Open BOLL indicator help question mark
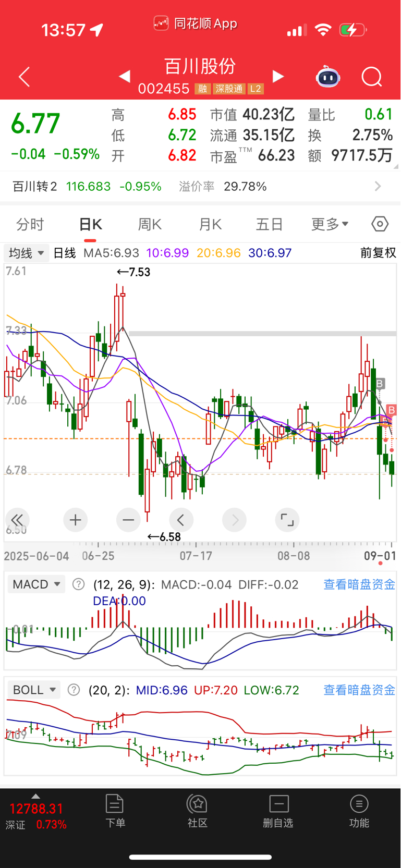Image resolution: width=401 pixels, height=868 pixels. 74,690
